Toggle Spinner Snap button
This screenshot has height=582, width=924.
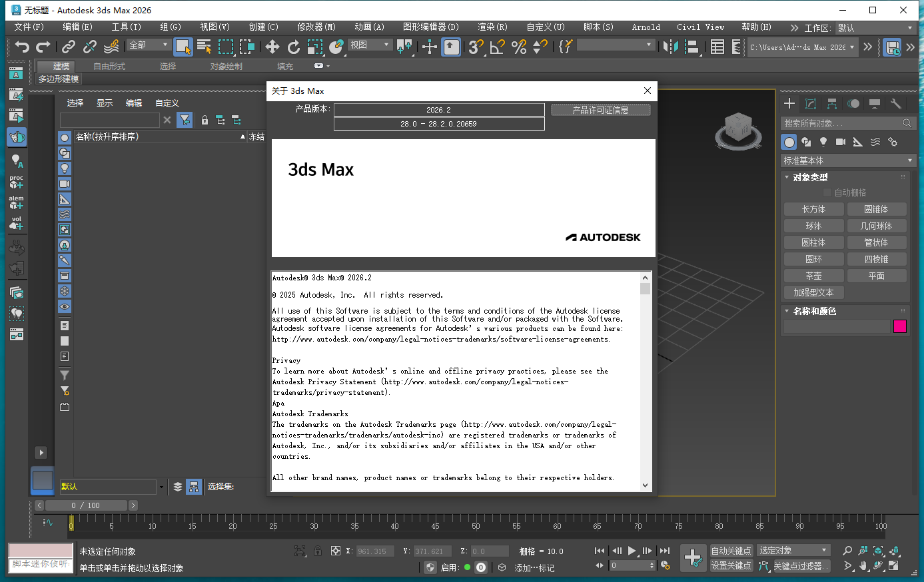pos(540,47)
